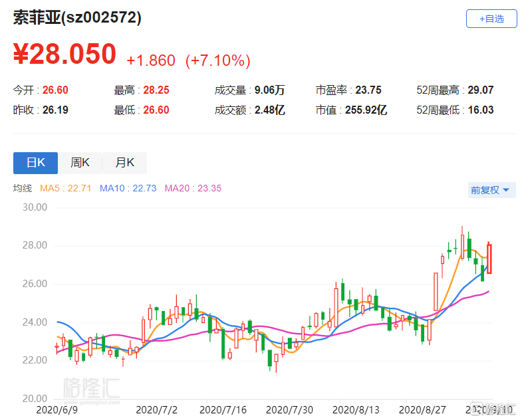The height and width of the screenshot is (420, 520).
Task: Click the 均线 moving average label
Action: [23, 188]
